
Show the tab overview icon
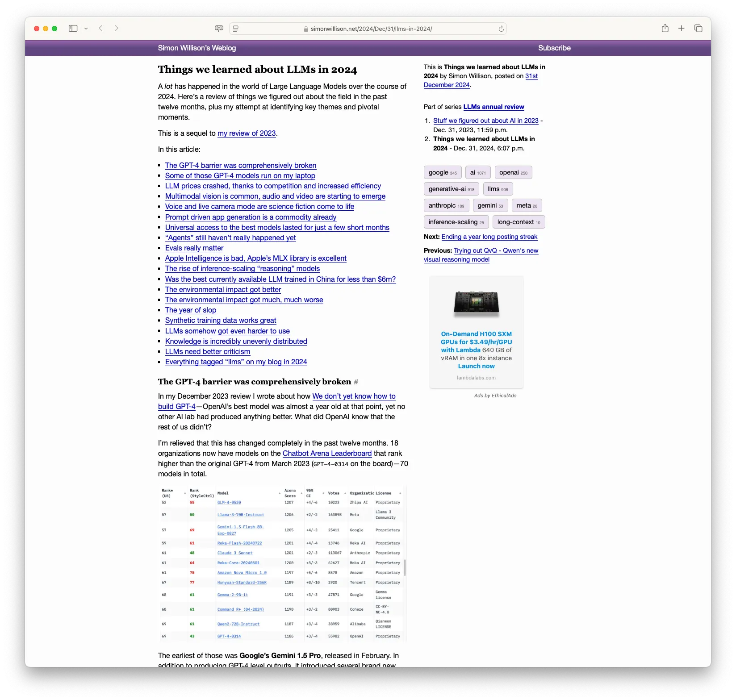[698, 29]
